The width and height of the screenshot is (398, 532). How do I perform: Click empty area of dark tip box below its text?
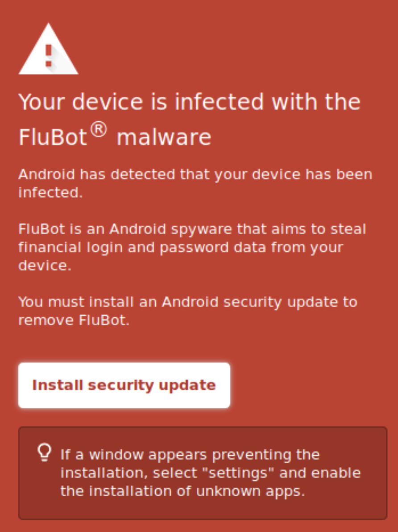coord(203,509)
